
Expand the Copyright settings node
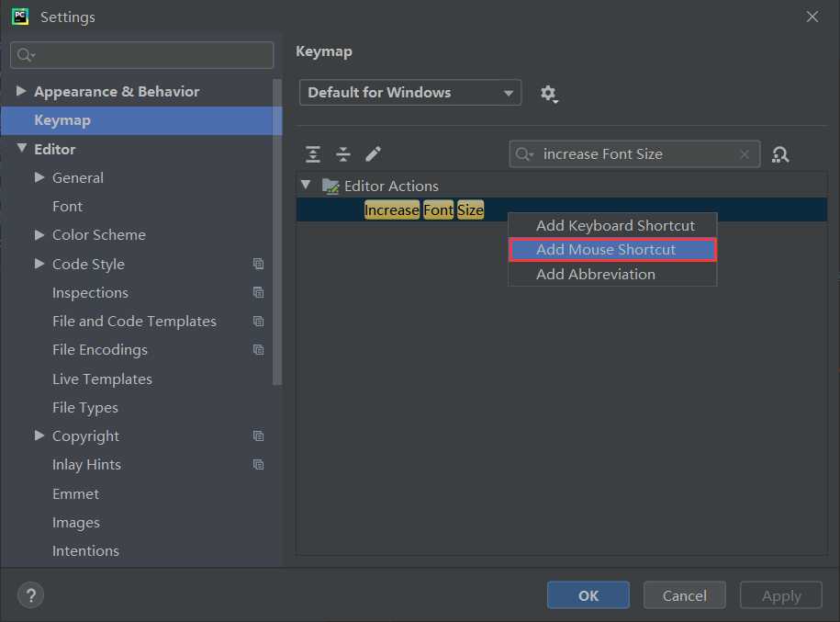coord(39,435)
